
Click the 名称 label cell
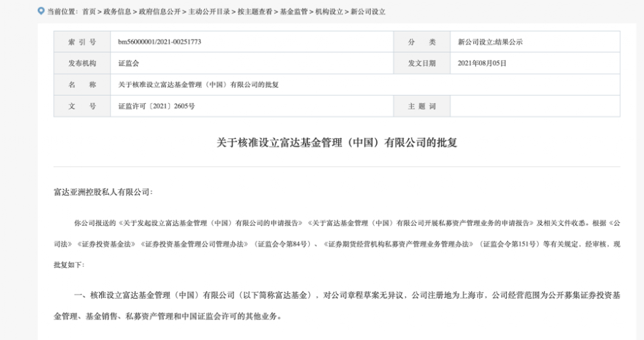point(82,85)
